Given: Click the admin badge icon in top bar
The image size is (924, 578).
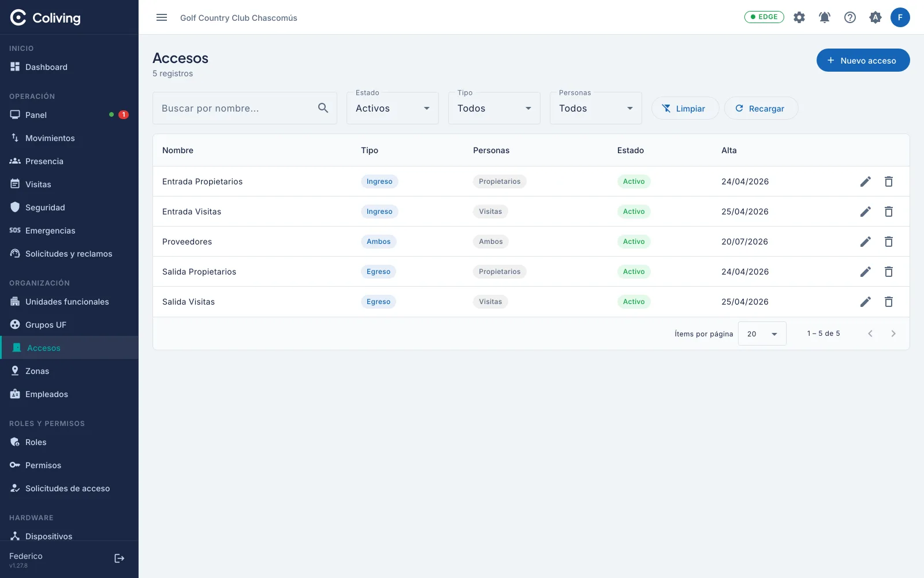Looking at the screenshot, I should click(875, 17).
